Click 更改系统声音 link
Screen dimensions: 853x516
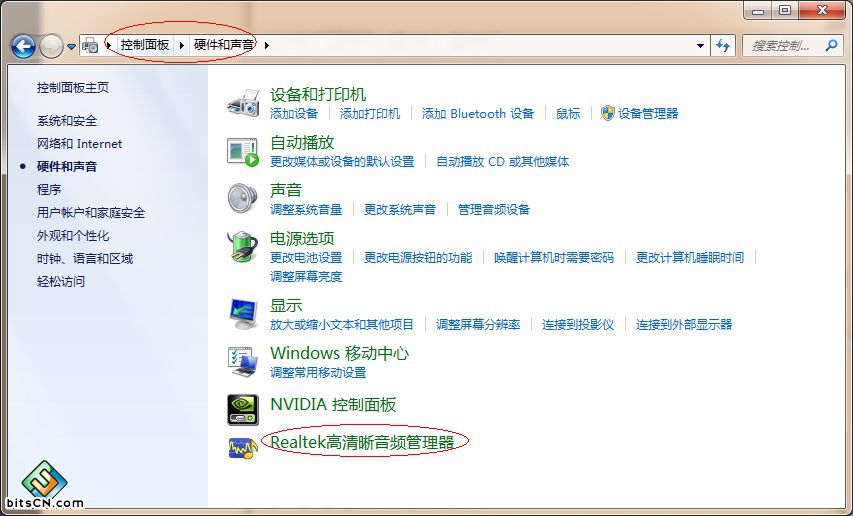point(400,209)
